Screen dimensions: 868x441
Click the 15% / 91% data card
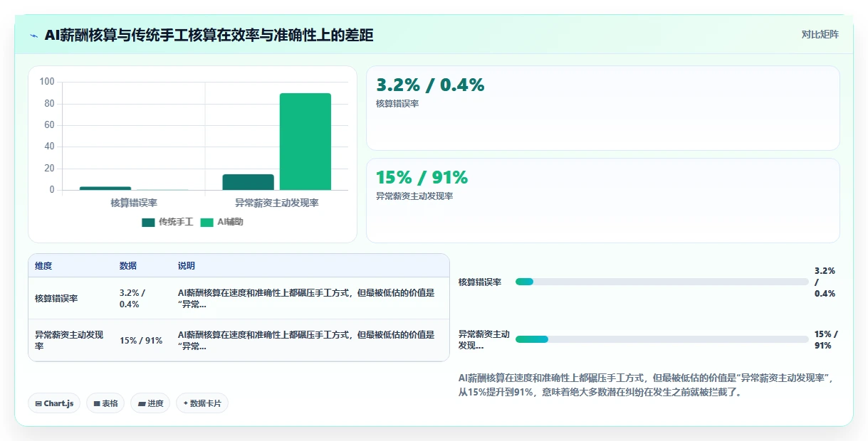(603, 201)
